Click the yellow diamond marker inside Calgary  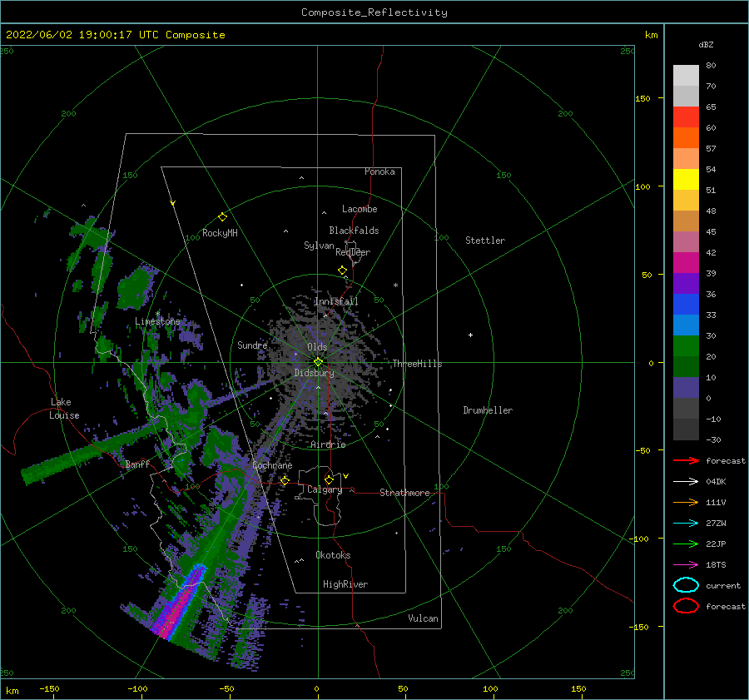[x=329, y=479]
